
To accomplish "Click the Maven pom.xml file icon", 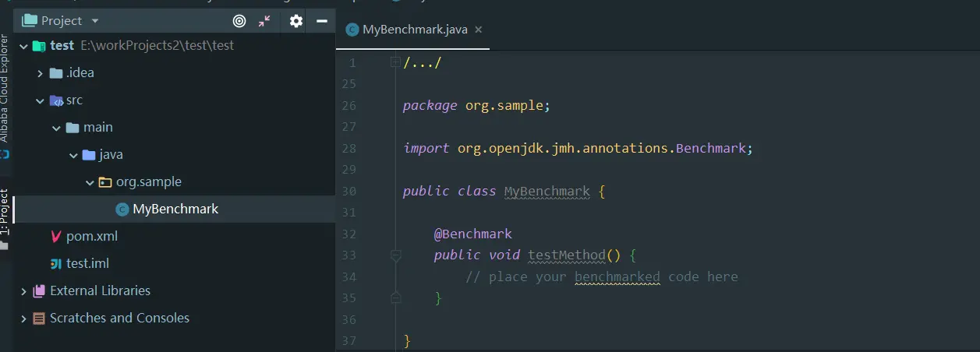I will point(55,236).
